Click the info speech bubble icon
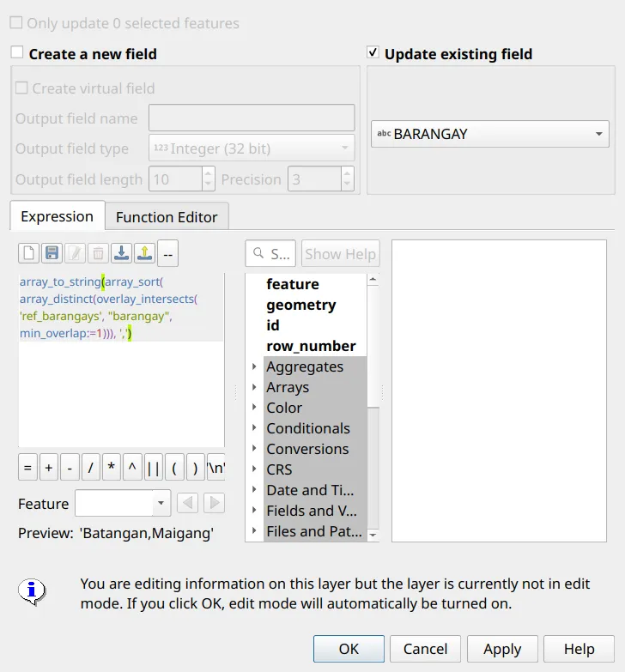This screenshot has width=625, height=672. (32, 592)
